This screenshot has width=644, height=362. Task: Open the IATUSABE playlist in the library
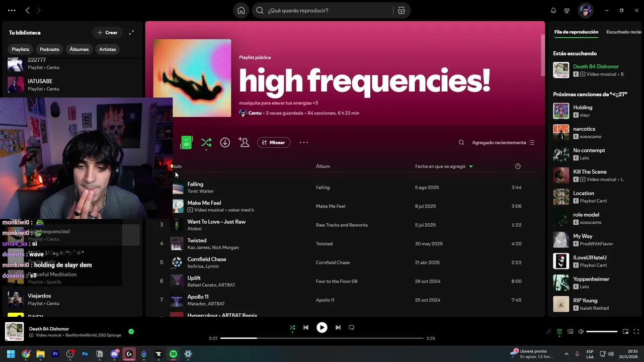coord(72,84)
